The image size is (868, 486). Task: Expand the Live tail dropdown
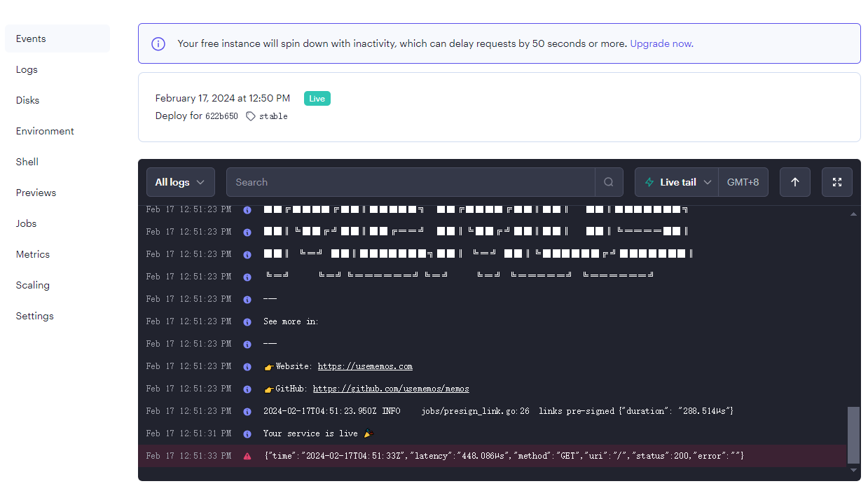click(x=708, y=182)
